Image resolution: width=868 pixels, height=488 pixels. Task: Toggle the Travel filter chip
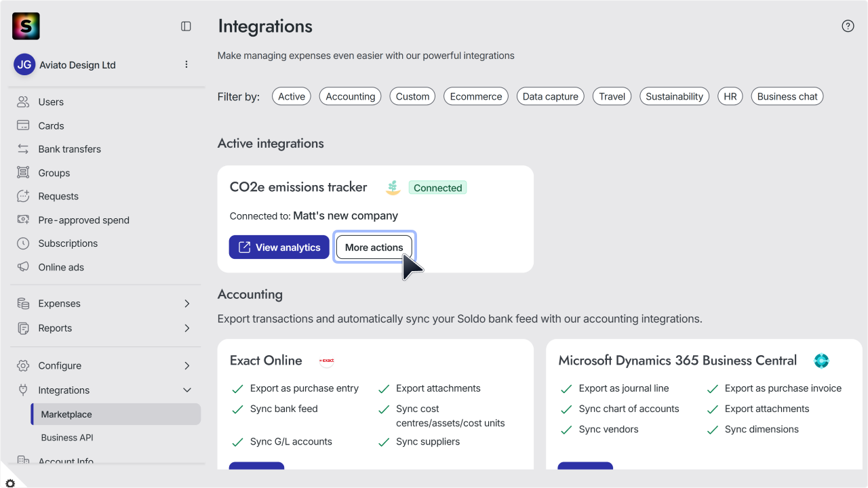tap(612, 96)
